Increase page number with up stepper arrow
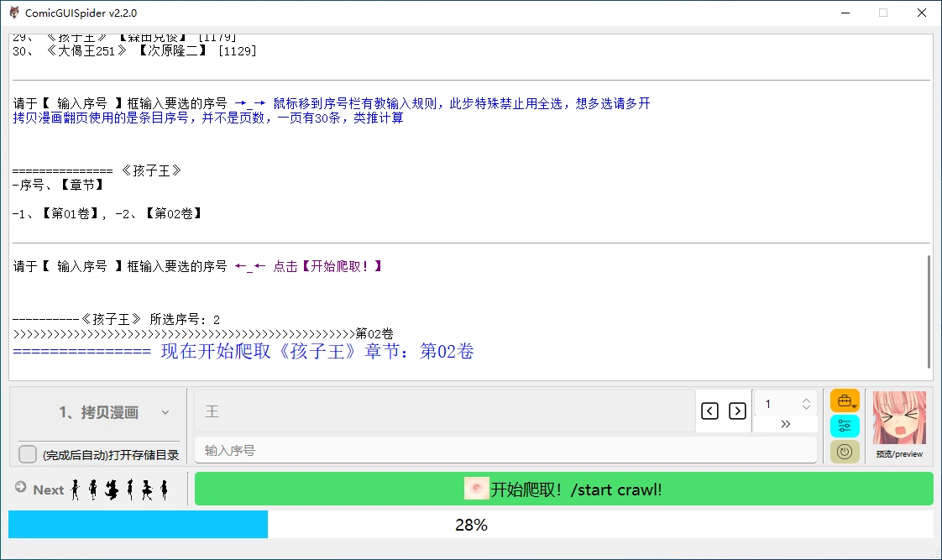 tap(806, 400)
